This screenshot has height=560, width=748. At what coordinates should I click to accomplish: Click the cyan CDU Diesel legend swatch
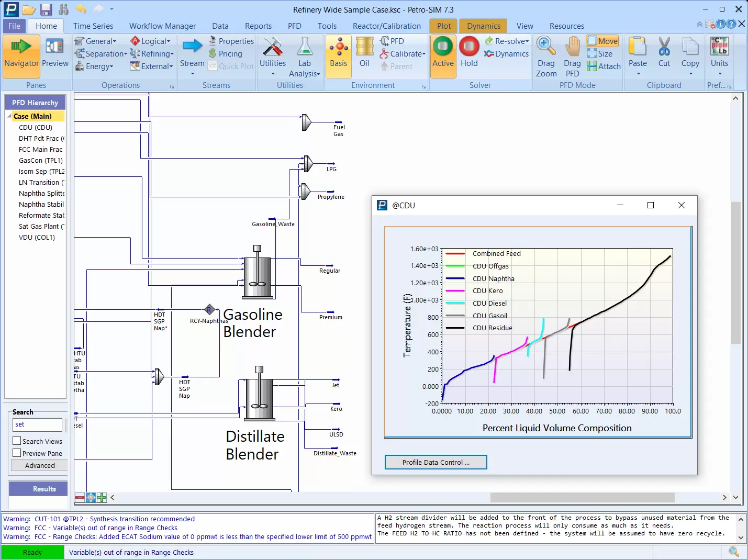(x=455, y=303)
